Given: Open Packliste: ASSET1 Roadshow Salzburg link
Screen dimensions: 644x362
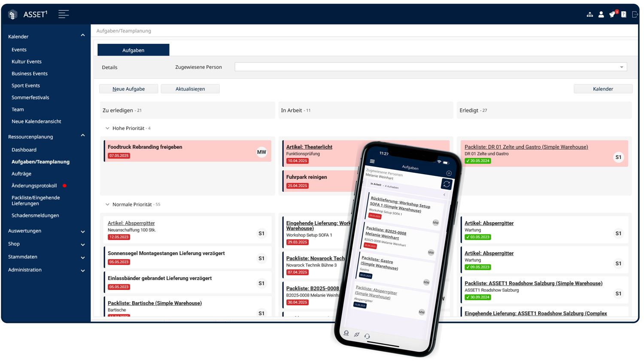Looking at the screenshot, I should pos(533,284).
